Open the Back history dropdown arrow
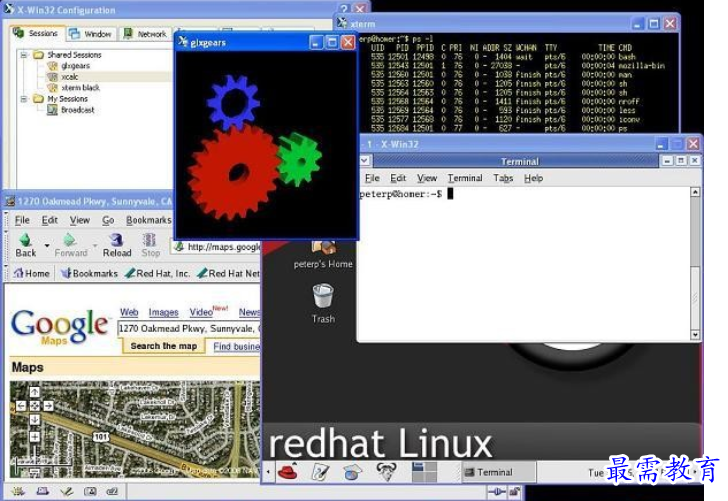 click(47, 245)
